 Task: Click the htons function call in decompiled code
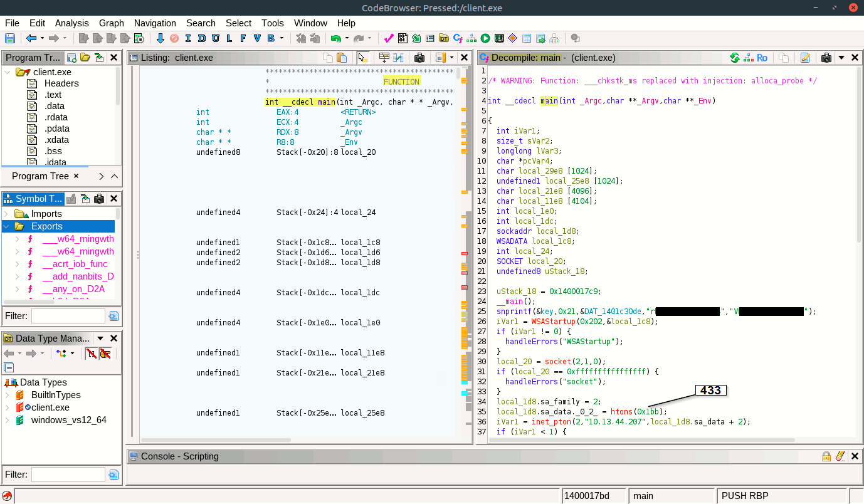coord(623,412)
